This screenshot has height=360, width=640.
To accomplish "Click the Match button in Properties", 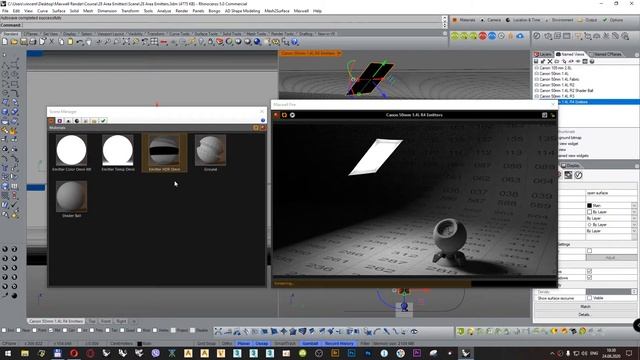I will click(x=585, y=307).
